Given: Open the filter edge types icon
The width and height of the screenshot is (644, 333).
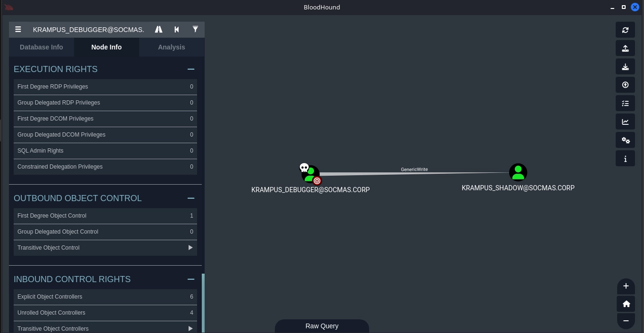Looking at the screenshot, I should point(195,29).
